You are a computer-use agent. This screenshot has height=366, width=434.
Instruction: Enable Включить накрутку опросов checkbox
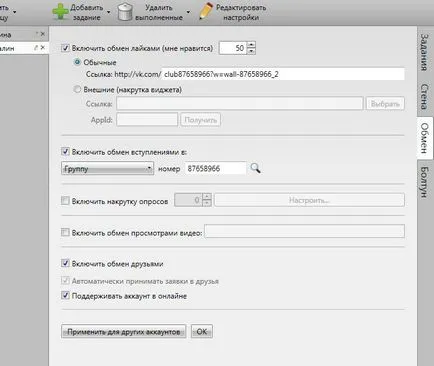point(65,201)
